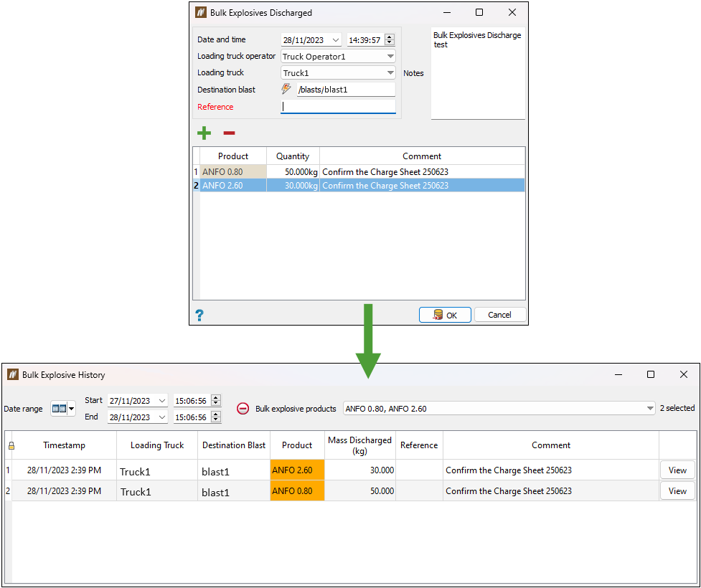Focus the Reference input field
Viewport: 701px width, 588px height.
pyautogui.click(x=338, y=106)
